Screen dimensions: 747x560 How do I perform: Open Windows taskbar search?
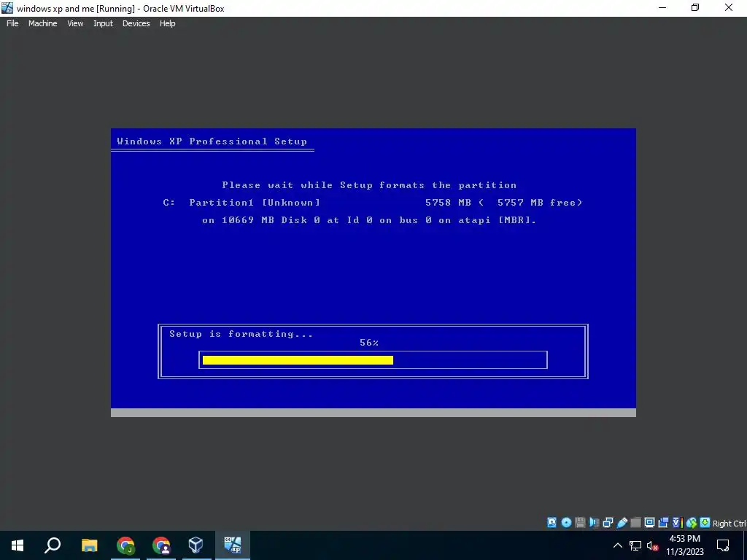point(53,545)
